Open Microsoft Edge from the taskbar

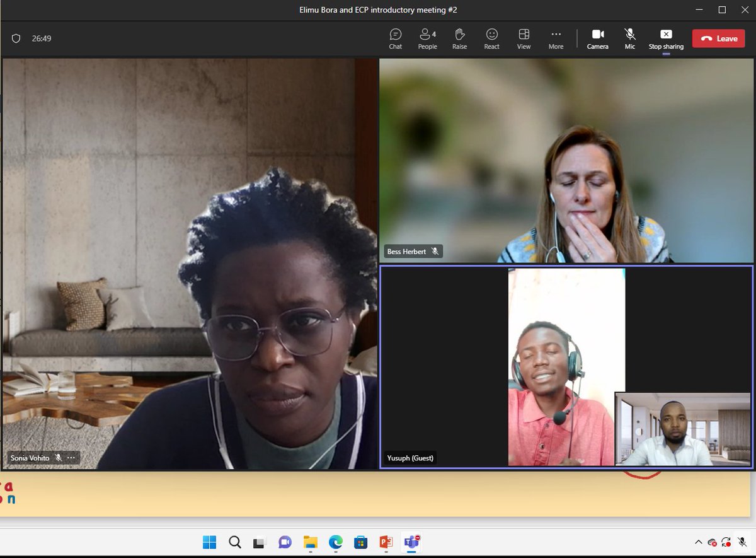click(335, 542)
